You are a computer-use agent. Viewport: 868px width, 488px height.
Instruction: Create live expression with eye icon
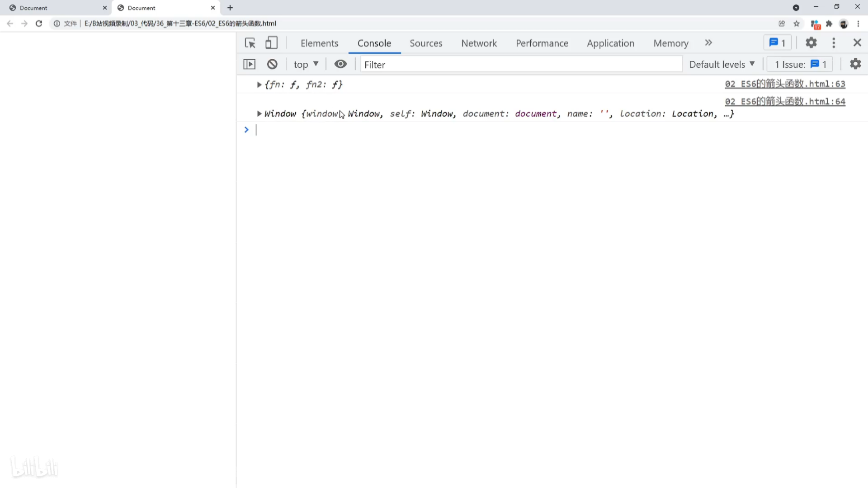[x=340, y=64]
